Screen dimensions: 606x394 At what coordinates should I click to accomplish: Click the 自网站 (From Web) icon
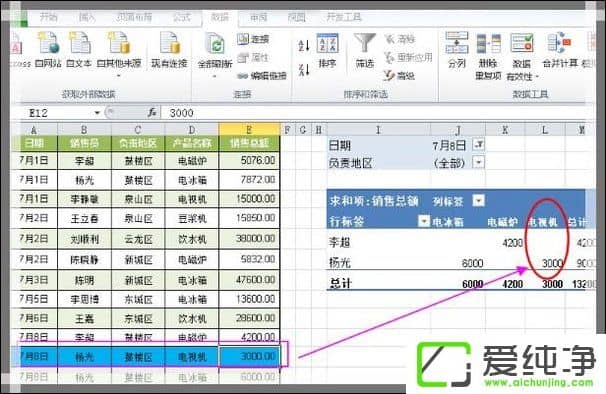pyautogui.click(x=48, y=49)
